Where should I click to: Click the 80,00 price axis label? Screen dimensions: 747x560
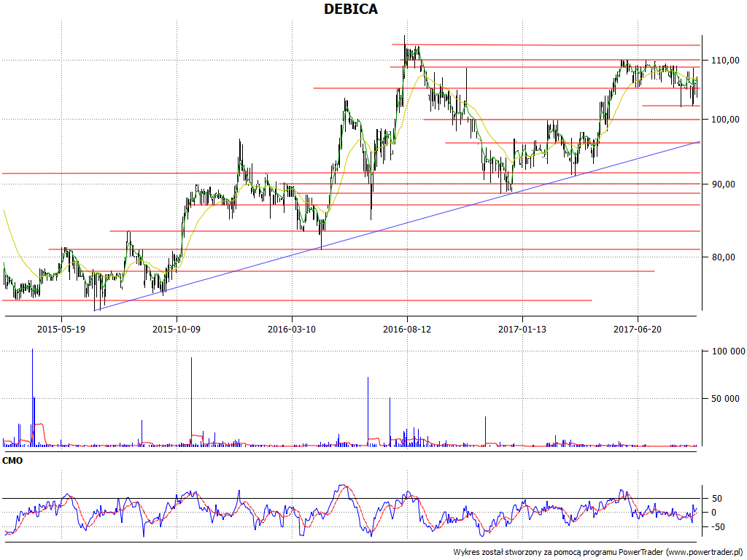point(723,257)
